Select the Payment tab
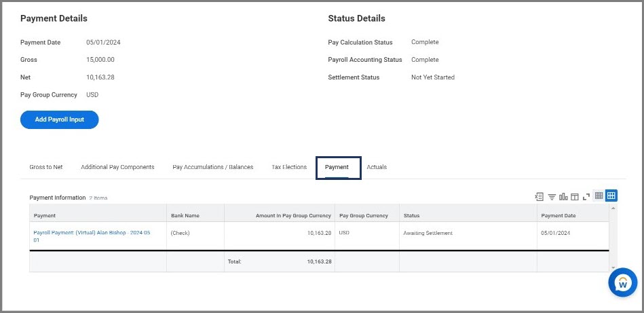The width and height of the screenshot is (644, 313). [337, 167]
